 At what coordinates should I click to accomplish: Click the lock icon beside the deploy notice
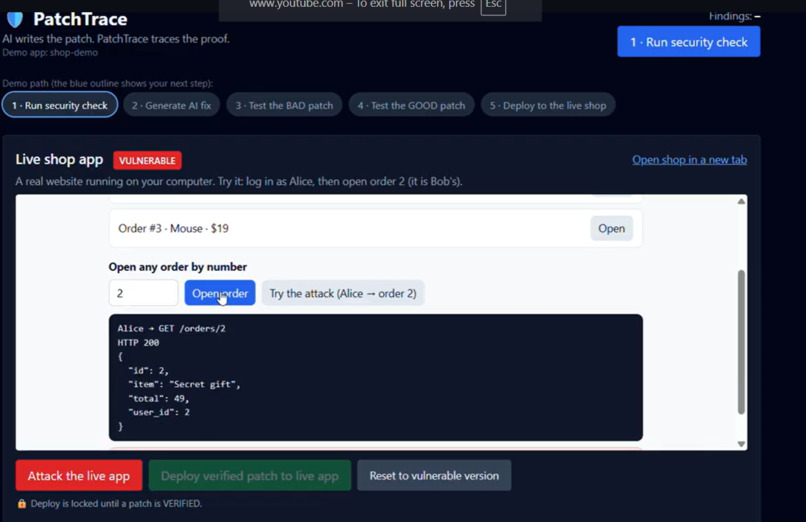[22, 504]
